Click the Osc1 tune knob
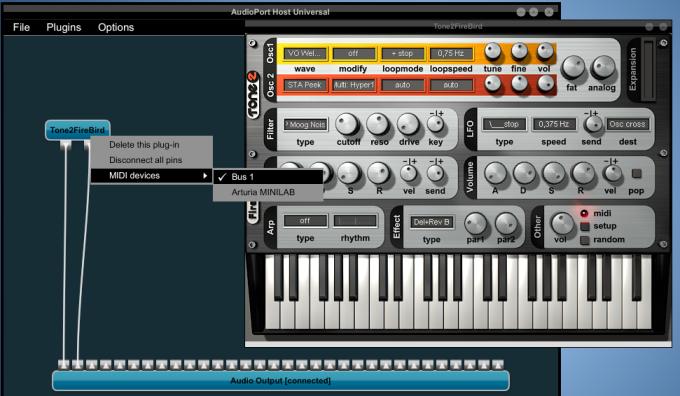This screenshot has height=396, width=680. point(493,52)
